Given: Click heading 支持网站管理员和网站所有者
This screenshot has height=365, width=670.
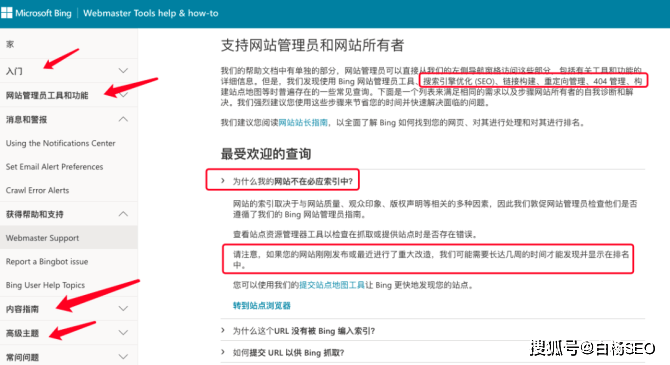Looking at the screenshot, I should [312, 45].
